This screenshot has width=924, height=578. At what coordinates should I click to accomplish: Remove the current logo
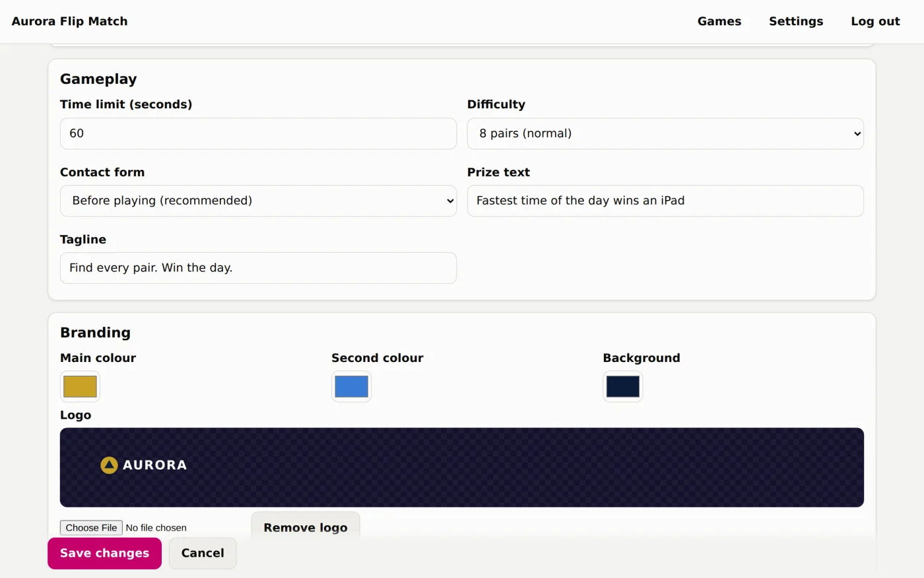pos(306,527)
